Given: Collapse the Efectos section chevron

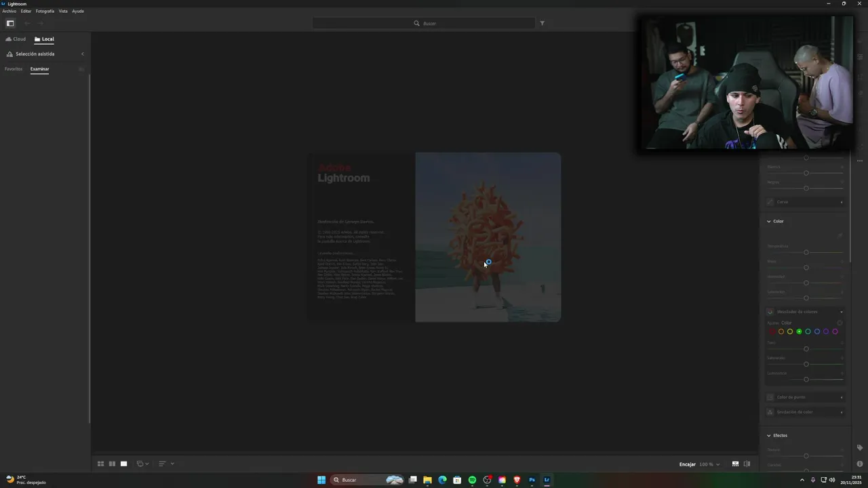Looking at the screenshot, I should [x=768, y=436].
